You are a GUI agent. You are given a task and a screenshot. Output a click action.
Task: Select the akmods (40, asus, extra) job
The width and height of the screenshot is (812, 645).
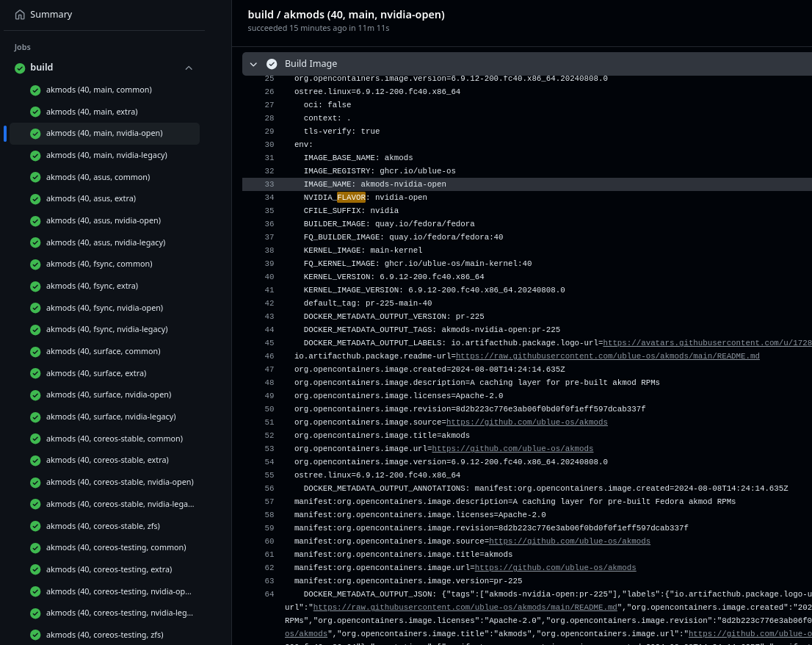pyautogui.click(x=91, y=198)
